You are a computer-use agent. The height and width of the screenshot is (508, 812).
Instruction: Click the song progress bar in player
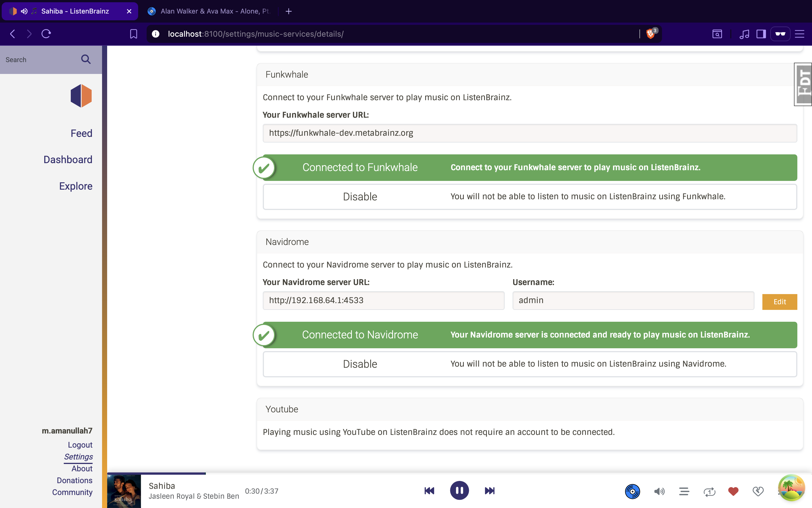[x=459, y=473]
